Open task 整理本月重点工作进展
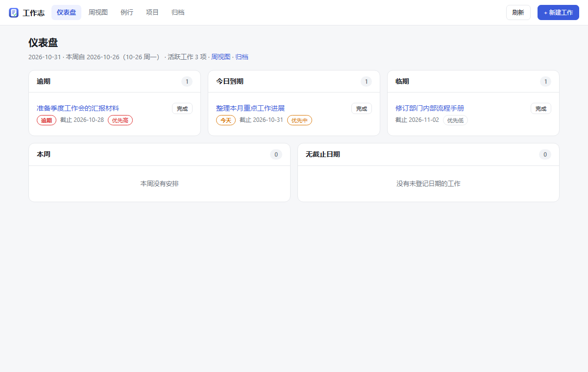 pos(250,108)
